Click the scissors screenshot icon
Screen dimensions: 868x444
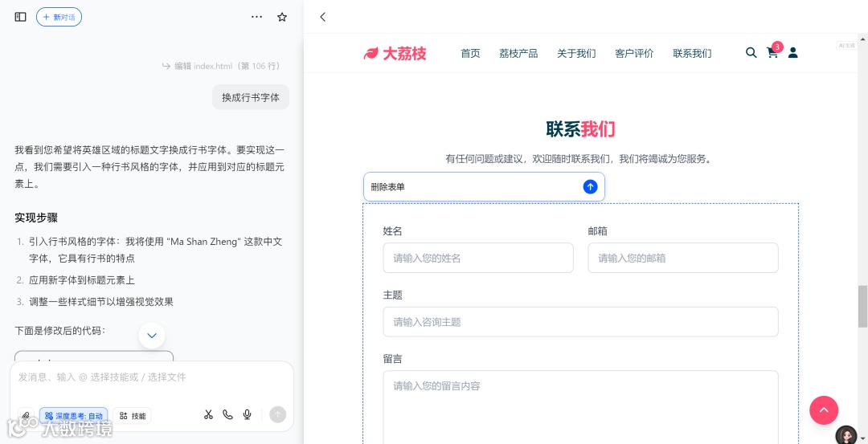click(208, 415)
